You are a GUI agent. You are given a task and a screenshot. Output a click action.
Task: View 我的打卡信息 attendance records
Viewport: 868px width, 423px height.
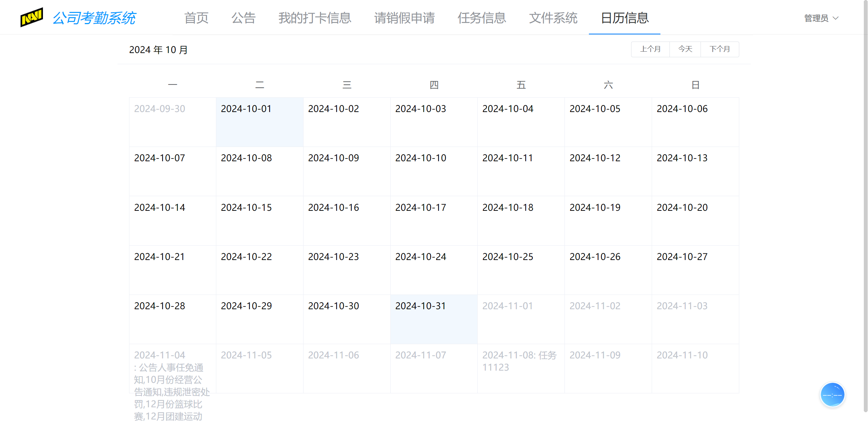tap(314, 18)
